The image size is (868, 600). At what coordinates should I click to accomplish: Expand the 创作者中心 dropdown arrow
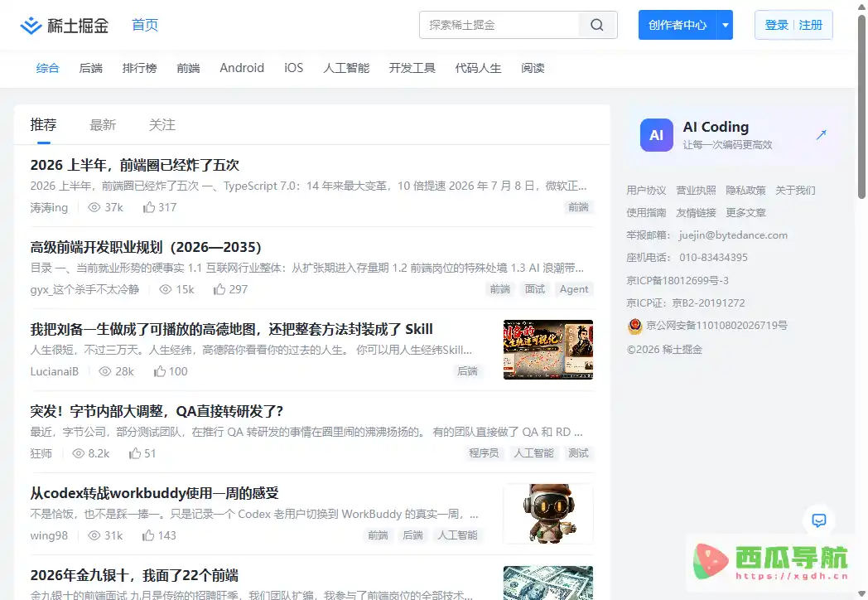[x=726, y=25]
